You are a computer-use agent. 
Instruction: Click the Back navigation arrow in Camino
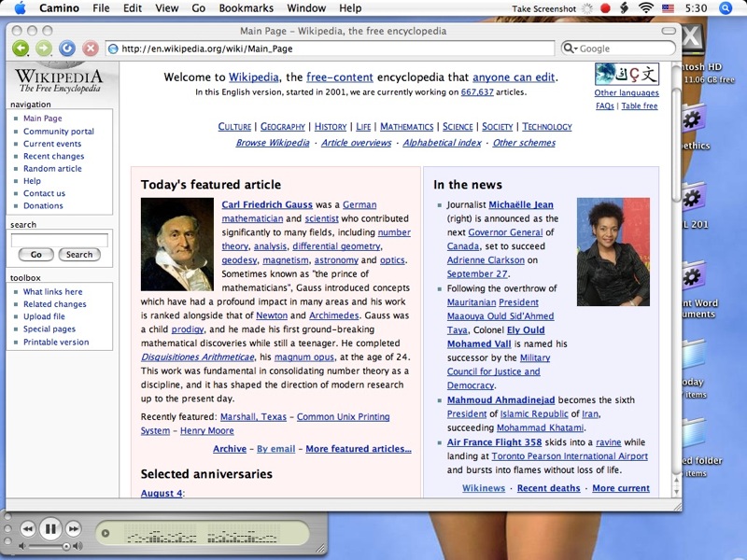coord(20,48)
